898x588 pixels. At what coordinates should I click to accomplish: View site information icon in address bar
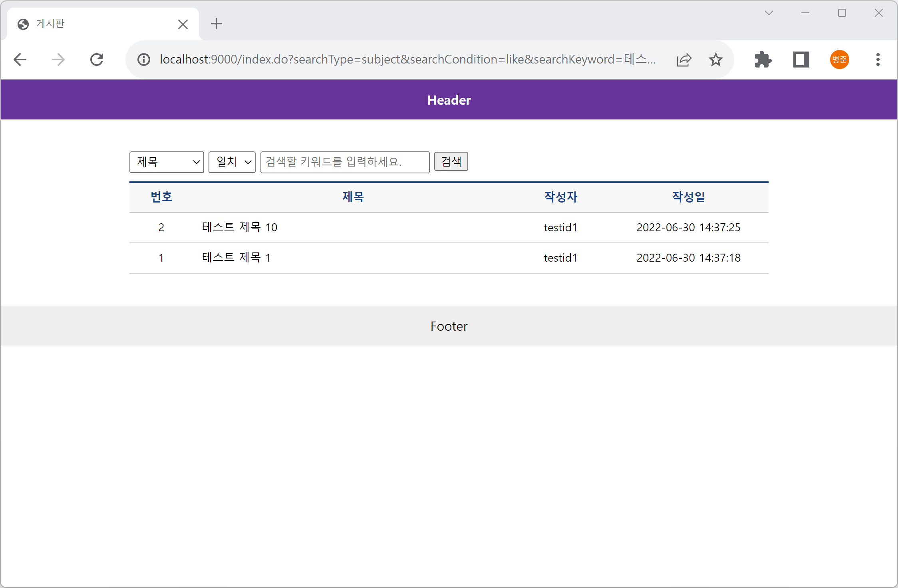point(144,60)
